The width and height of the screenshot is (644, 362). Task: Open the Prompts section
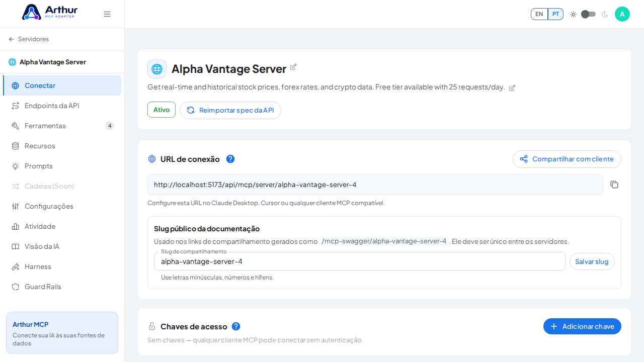pyautogui.click(x=62, y=166)
